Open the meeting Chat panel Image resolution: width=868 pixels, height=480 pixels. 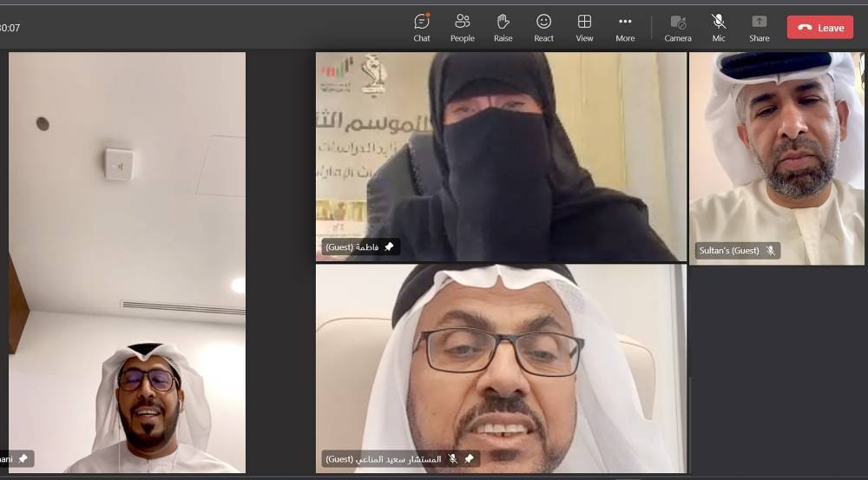[x=422, y=27]
